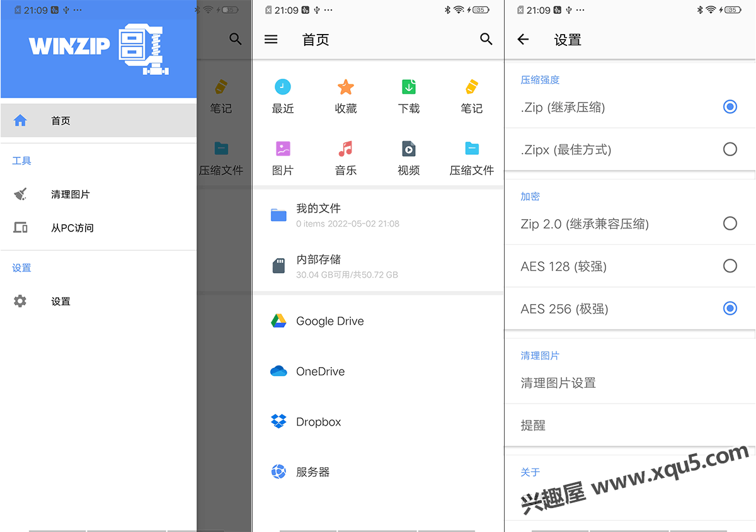756x532 pixels.
Task: Open the 下载 downloads category
Action: (x=409, y=96)
